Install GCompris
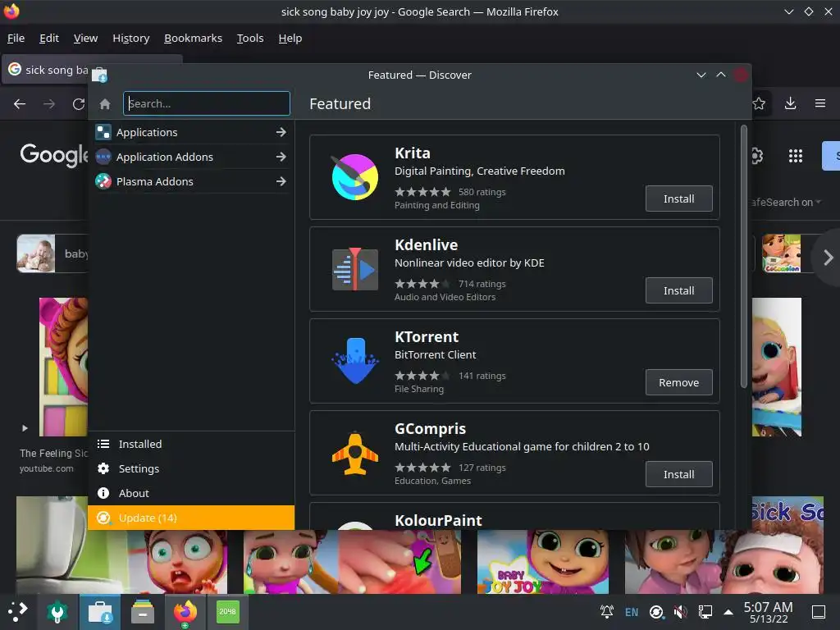840x630 pixels. coord(678,475)
